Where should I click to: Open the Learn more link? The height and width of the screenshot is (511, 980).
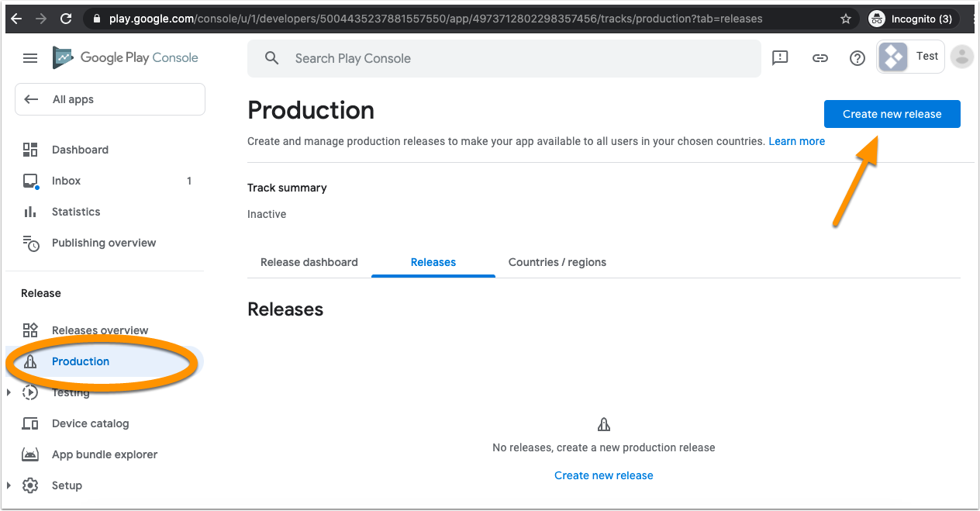(797, 141)
